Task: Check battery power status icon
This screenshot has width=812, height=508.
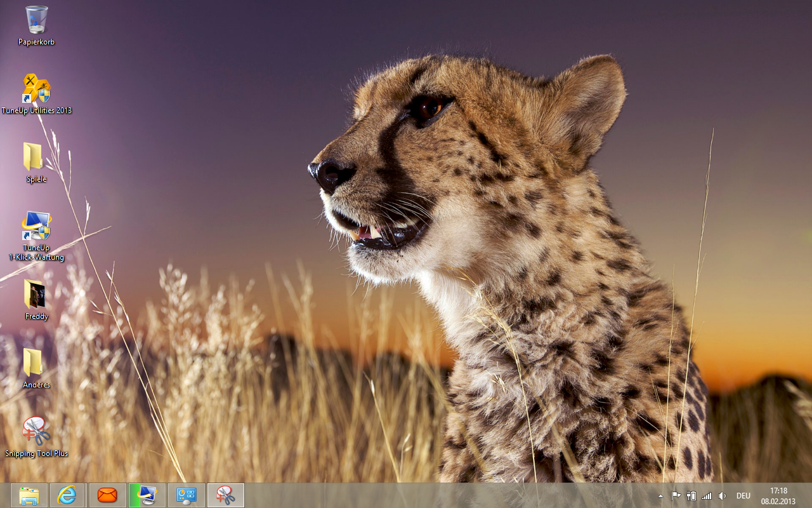Action: click(691, 496)
